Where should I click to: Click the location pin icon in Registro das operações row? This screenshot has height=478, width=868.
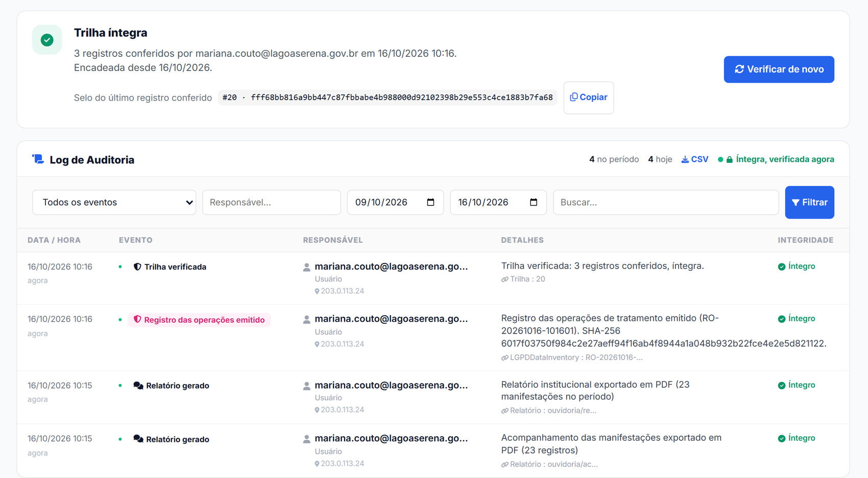tap(317, 344)
